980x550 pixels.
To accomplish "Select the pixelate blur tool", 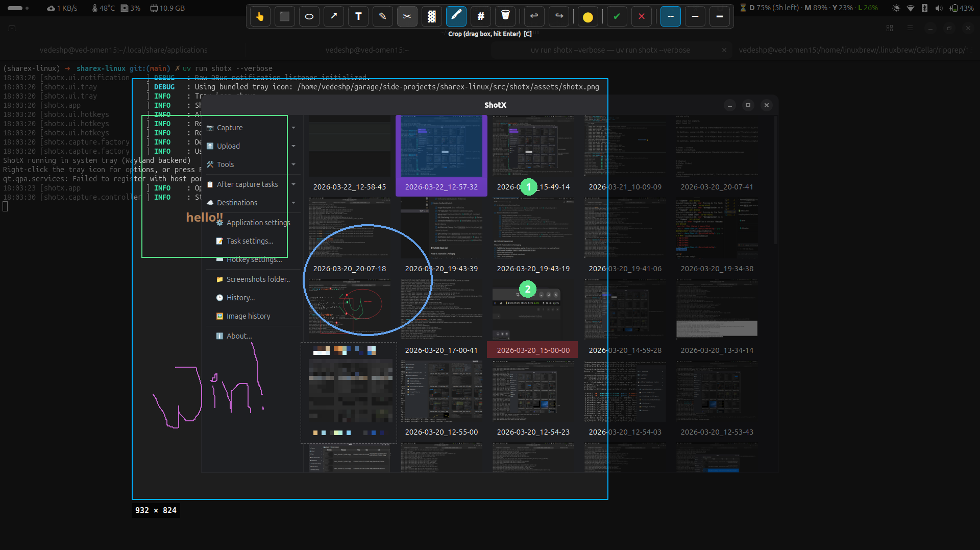I will pyautogui.click(x=432, y=16).
